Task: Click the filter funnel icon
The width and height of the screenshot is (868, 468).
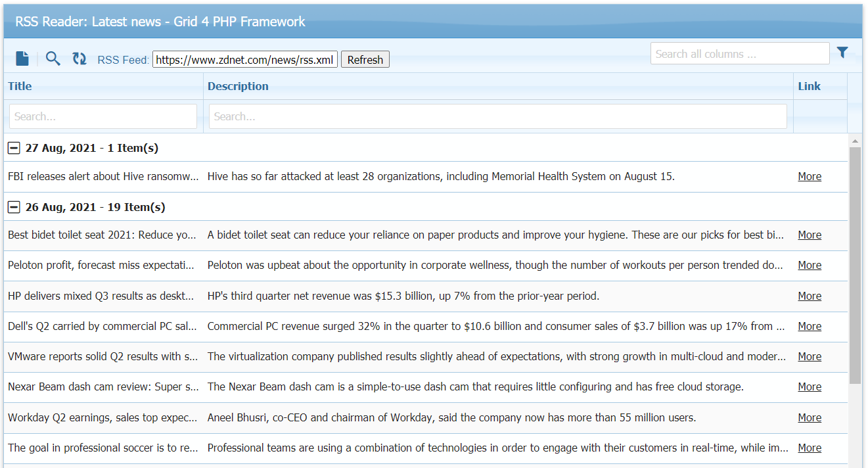Action: point(842,53)
